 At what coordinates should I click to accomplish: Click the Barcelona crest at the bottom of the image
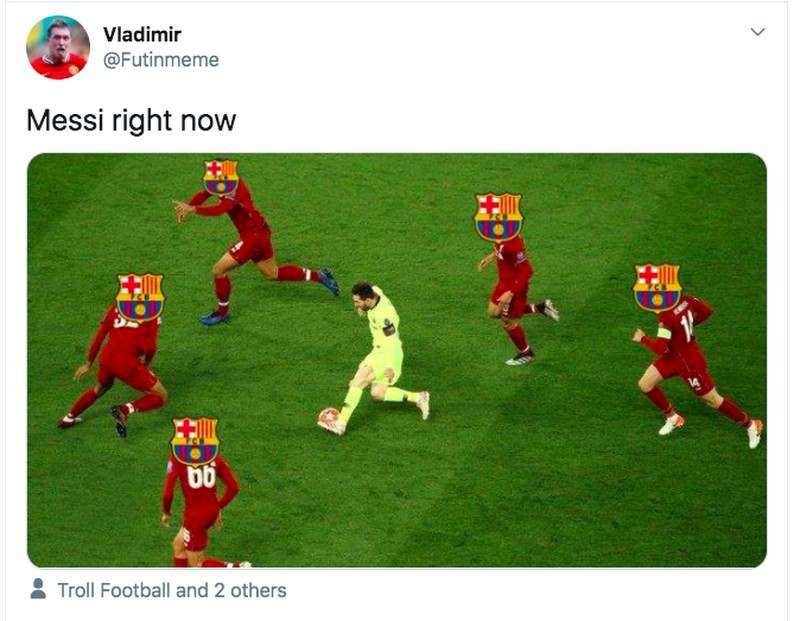(195, 441)
